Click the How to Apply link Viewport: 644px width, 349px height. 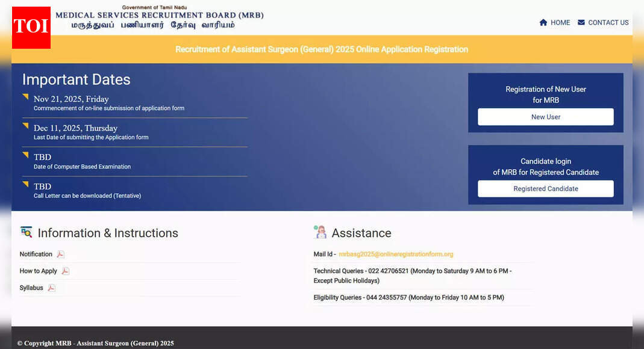click(37, 271)
